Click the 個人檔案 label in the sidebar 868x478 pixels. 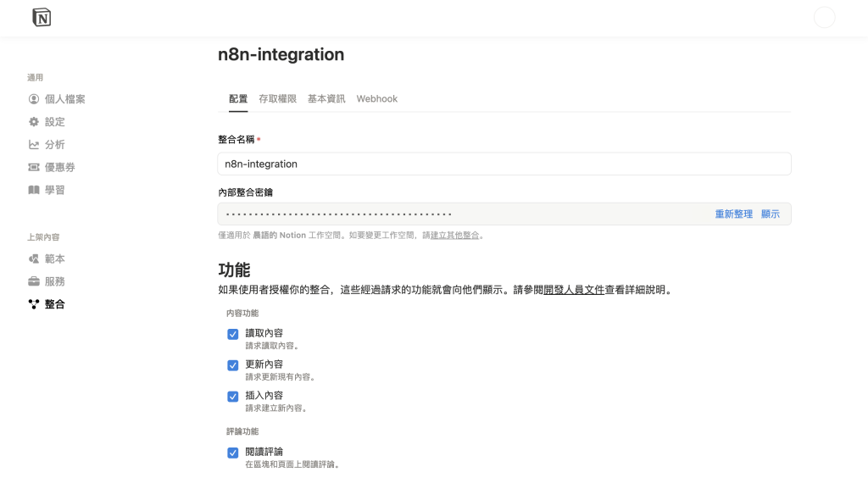point(64,99)
